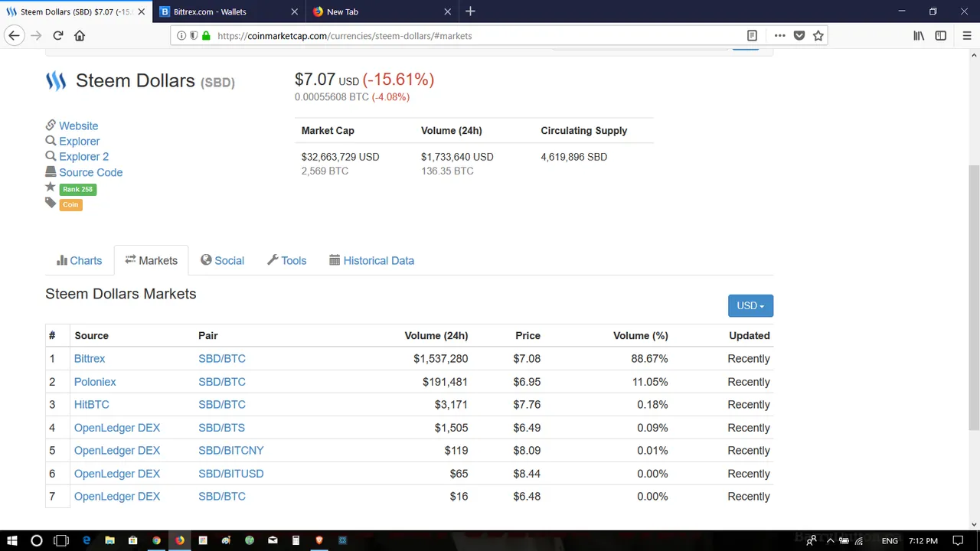Open Task View in the taskbar
Image resolution: width=980 pixels, height=551 pixels.
tap(61, 540)
